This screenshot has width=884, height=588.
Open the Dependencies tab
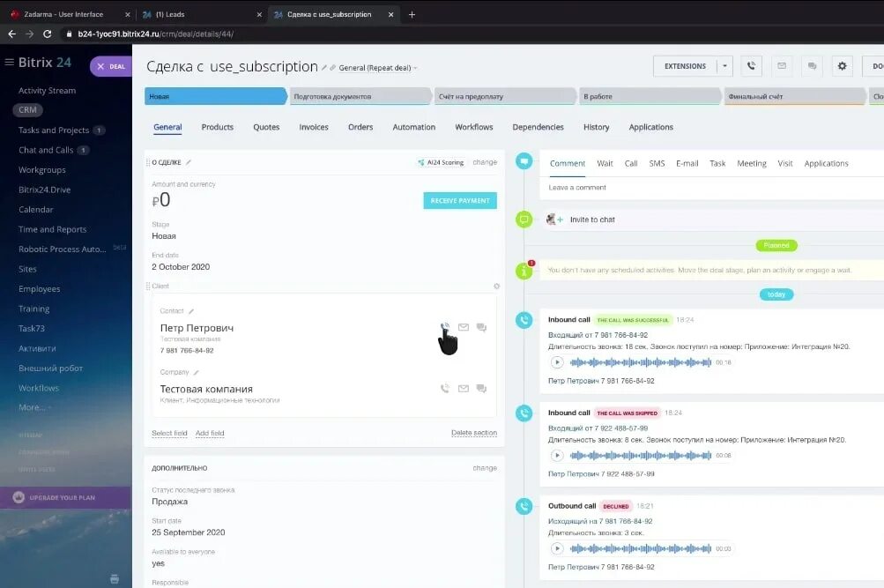[x=538, y=127]
